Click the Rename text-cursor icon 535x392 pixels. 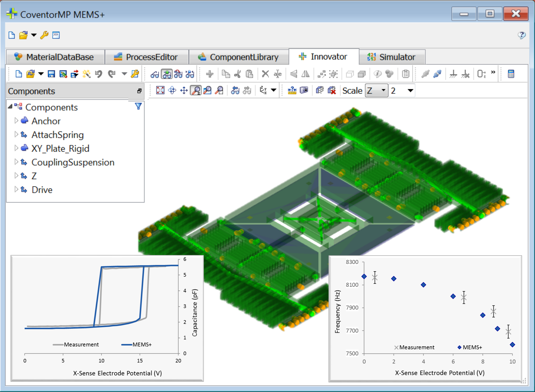[x=278, y=74]
